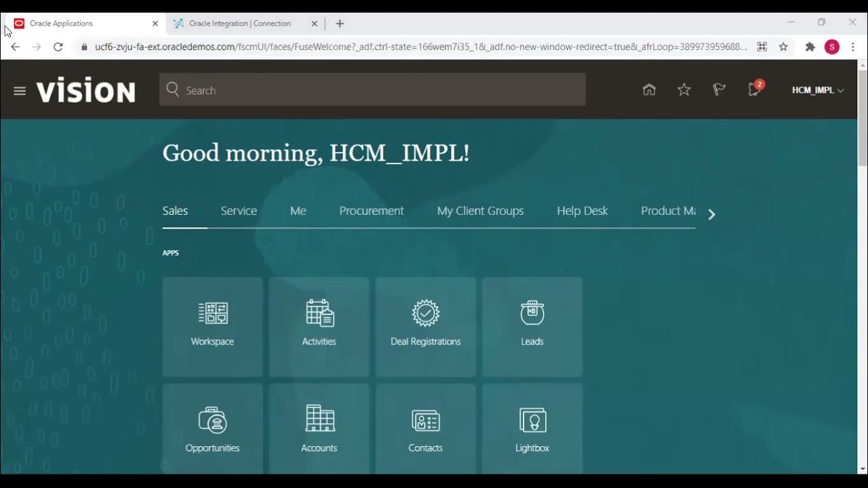Open the Accounts app tile
Image resolution: width=868 pixels, height=488 pixels.
click(x=319, y=430)
